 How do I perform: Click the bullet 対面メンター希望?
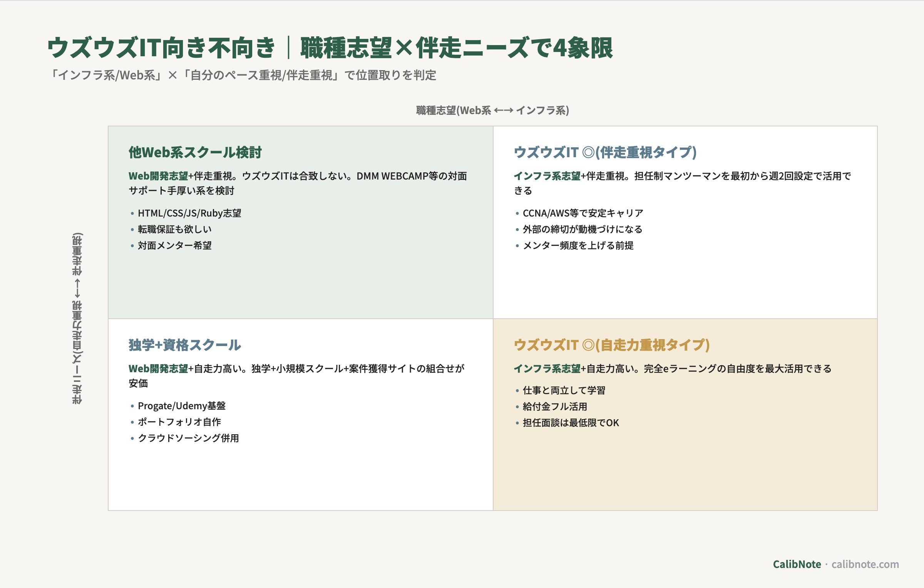tap(174, 245)
